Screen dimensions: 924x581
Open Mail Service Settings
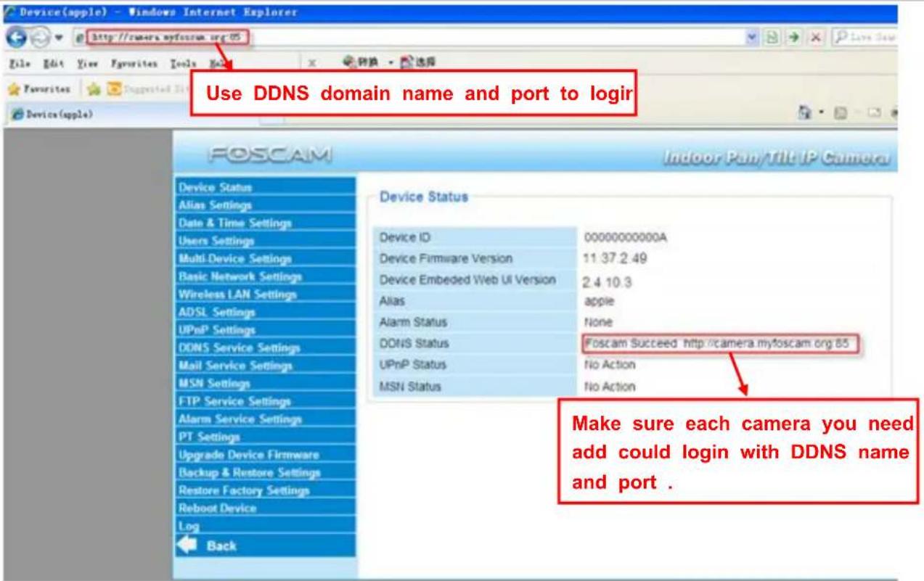pos(266,366)
